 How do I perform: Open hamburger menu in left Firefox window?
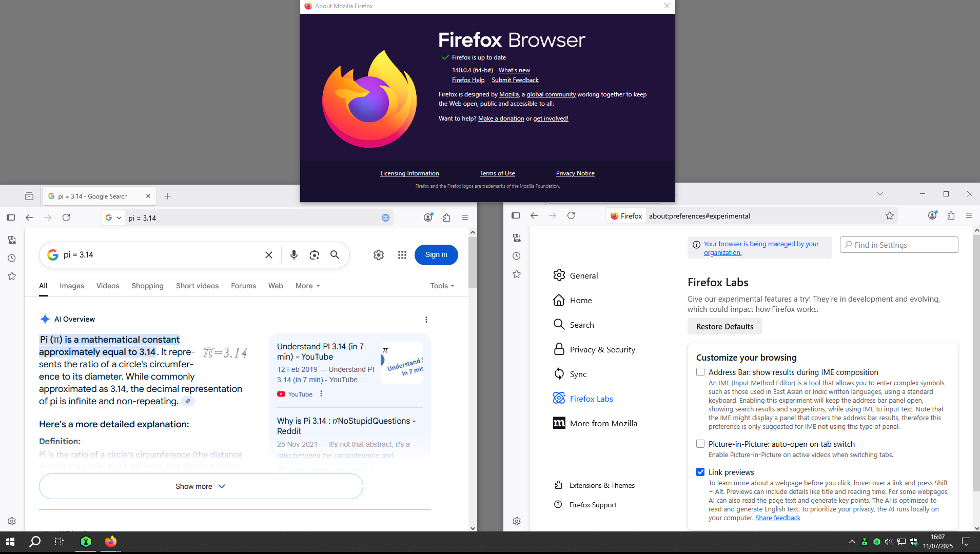(465, 218)
